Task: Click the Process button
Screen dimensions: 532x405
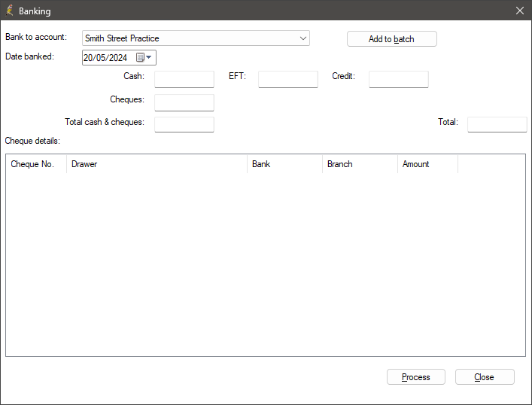Action: [x=415, y=377]
